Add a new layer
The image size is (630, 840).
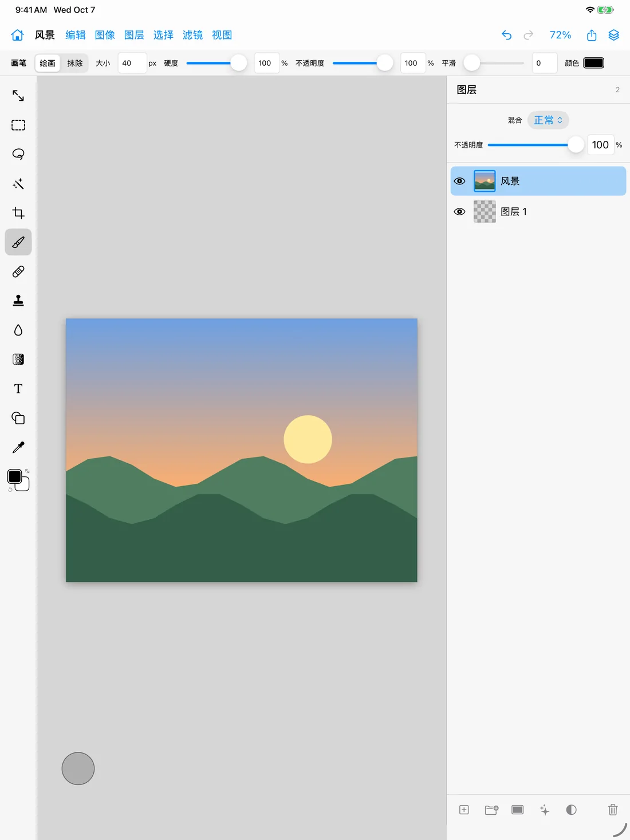464,810
